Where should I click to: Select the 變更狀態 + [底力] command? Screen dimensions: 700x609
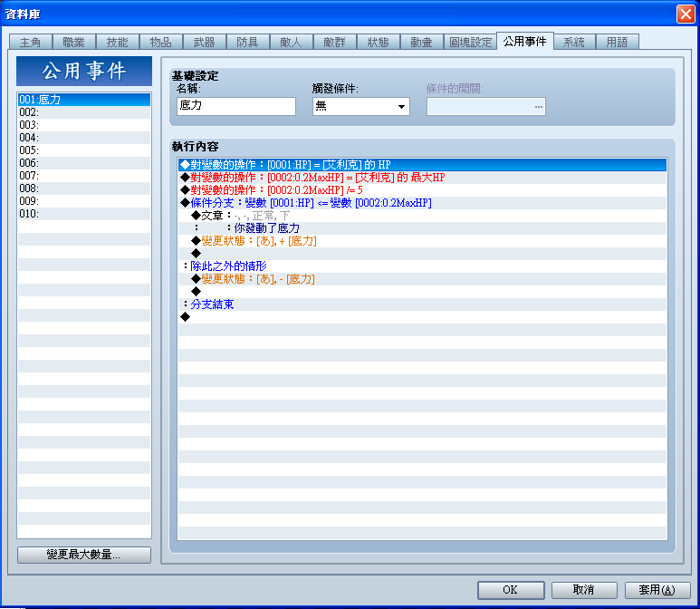pos(422,241)
